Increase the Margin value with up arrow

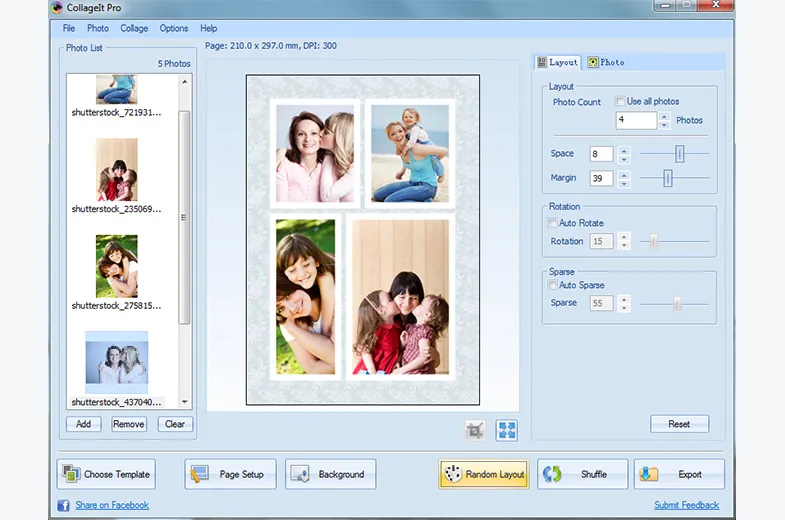click(x=624, y=174)
